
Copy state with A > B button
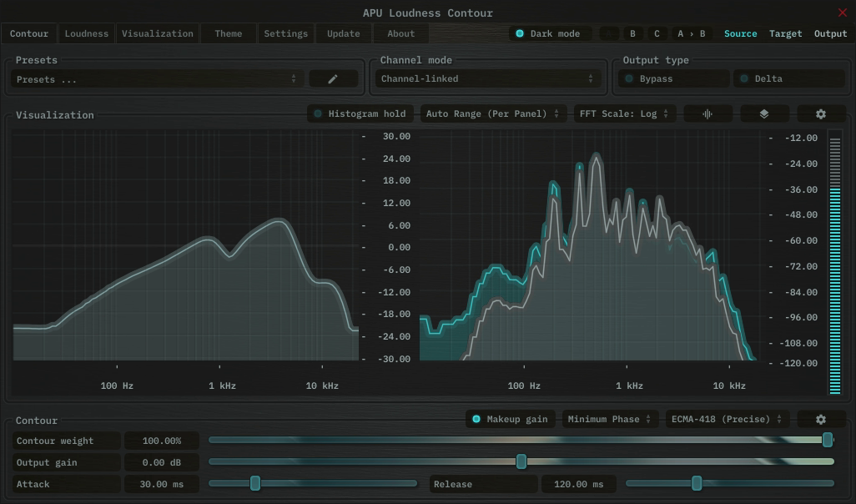[691, 33]
